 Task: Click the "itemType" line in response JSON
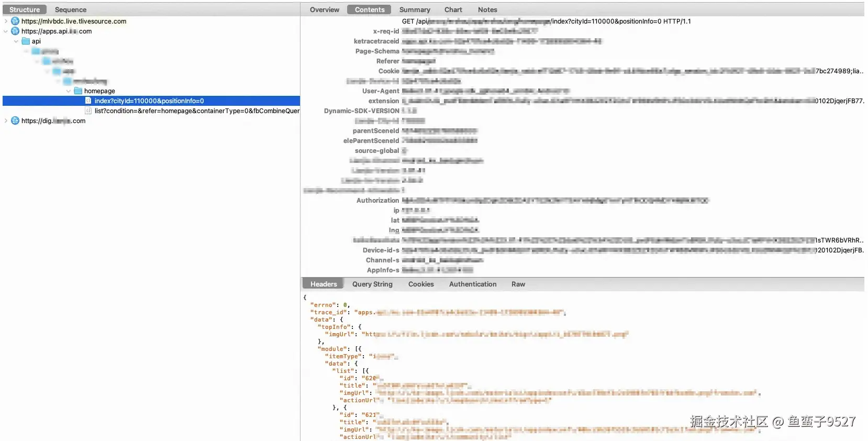(361, 356)
